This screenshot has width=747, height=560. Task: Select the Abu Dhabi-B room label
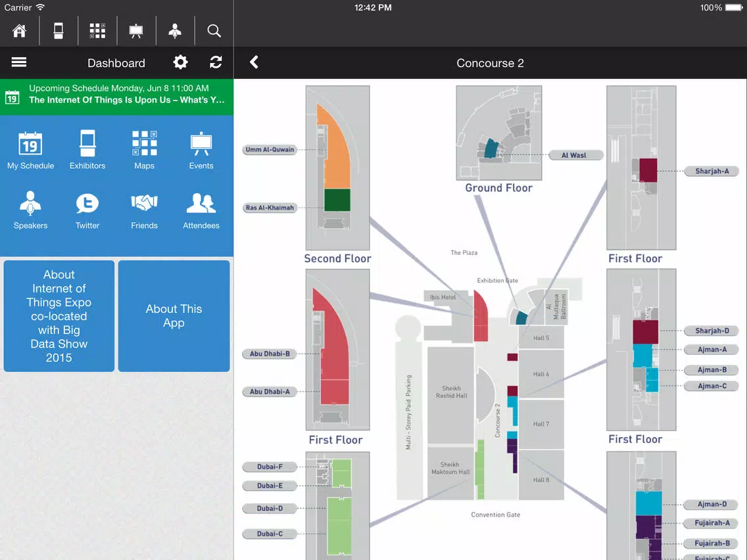coord(270,354)
